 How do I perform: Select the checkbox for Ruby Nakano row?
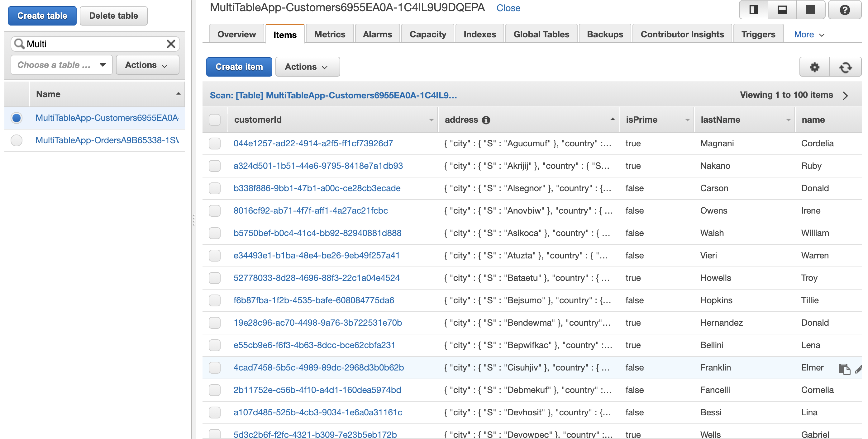click(216, 165)
